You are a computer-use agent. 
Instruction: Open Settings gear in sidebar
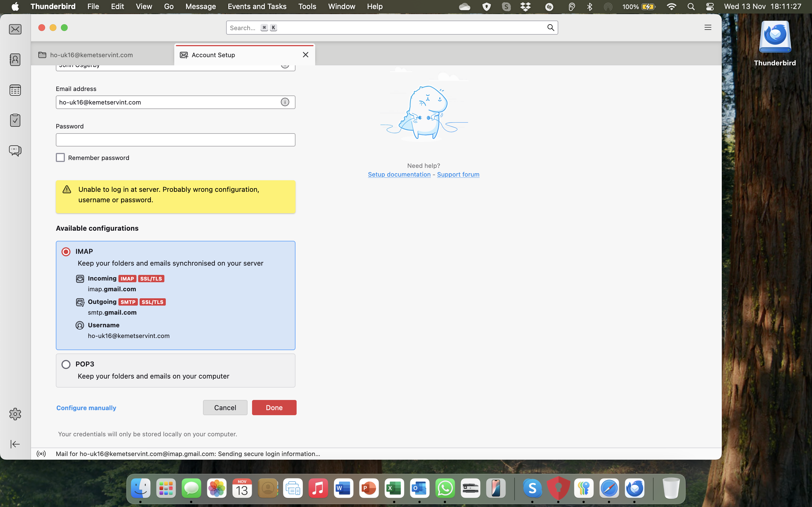click(x=15, y=414)
